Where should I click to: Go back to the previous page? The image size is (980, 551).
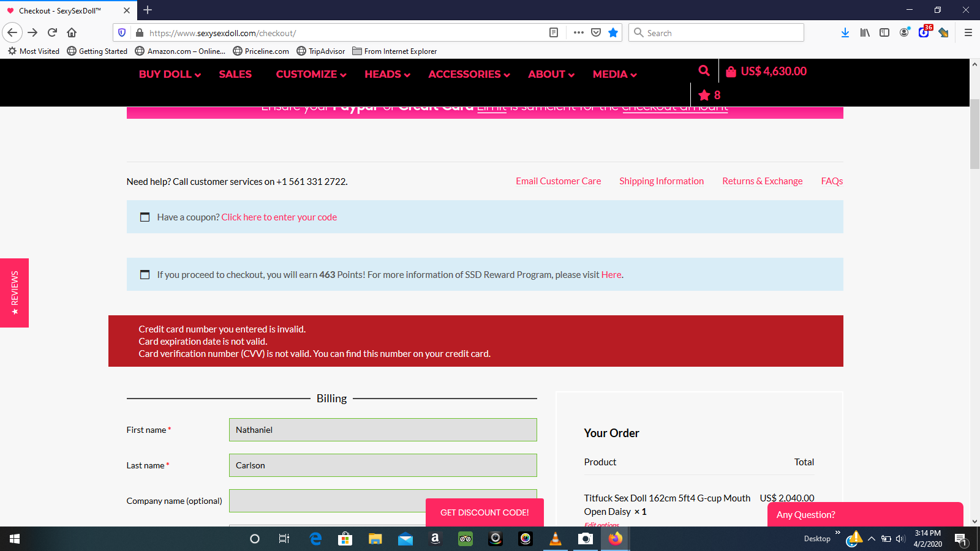coord(12,32)
